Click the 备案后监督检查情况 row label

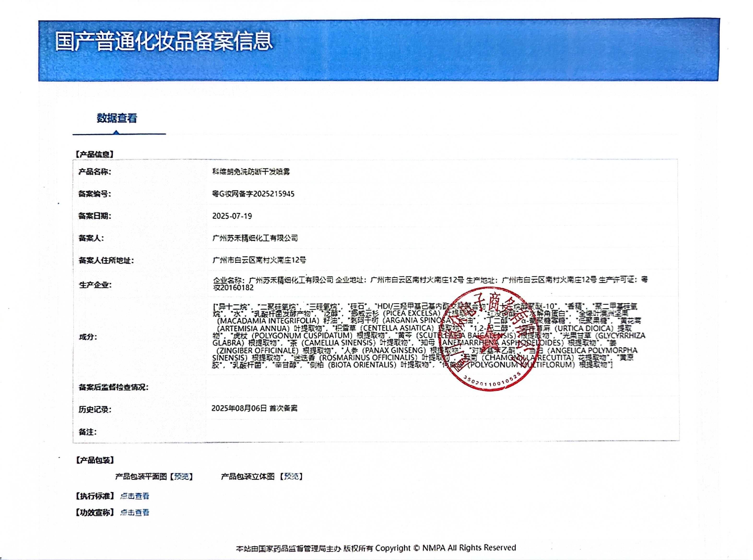click(x=113, y=387)
